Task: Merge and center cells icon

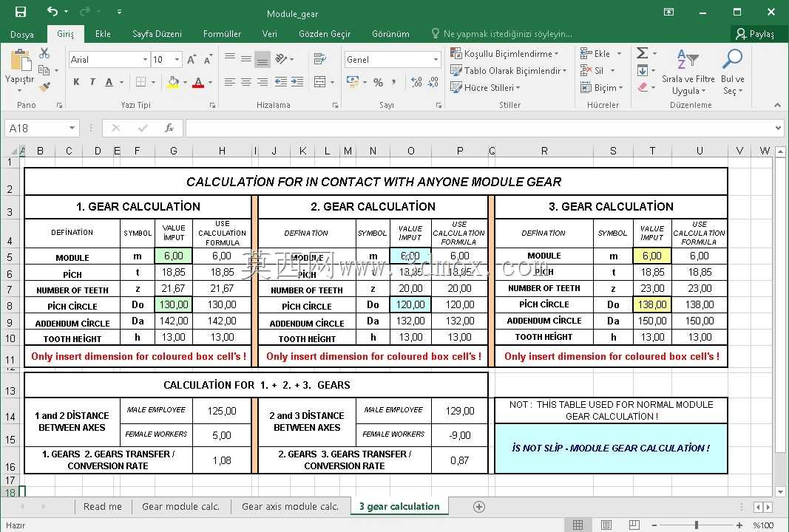Action: pos(319,81)
